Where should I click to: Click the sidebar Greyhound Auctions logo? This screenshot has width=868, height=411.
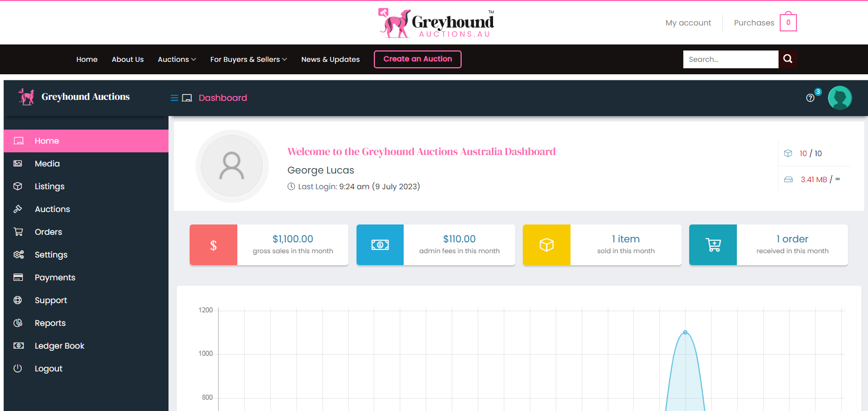pyautogui.click(x=74, y=97)
